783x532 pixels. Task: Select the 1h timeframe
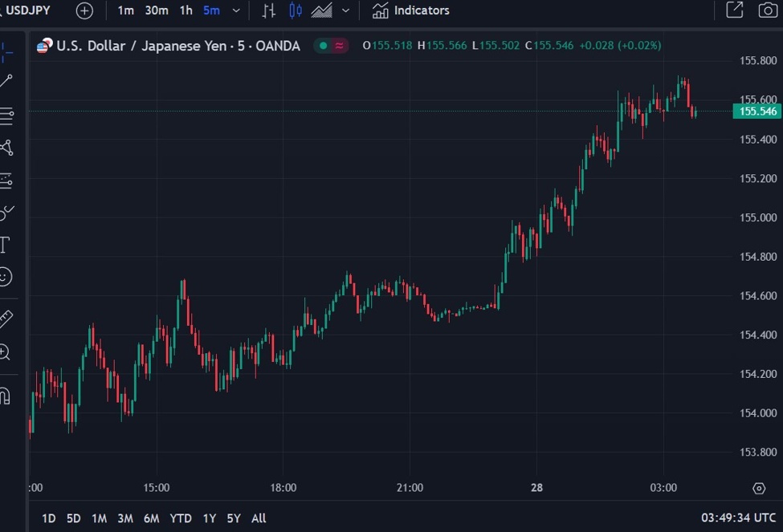point(186,10)
